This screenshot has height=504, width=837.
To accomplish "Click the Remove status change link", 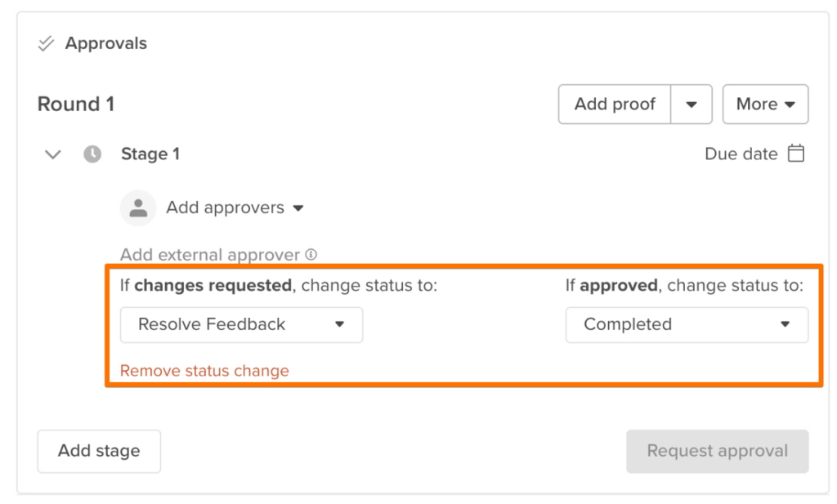I will [204, 370].
